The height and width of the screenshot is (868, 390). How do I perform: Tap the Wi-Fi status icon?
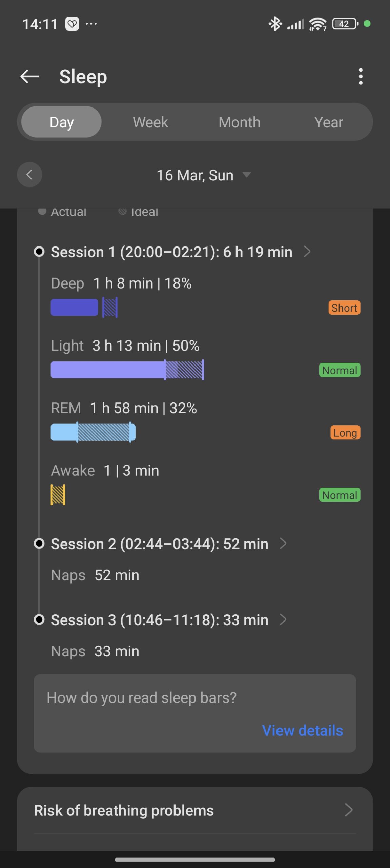pyautogui.click(x=317, y=24)
